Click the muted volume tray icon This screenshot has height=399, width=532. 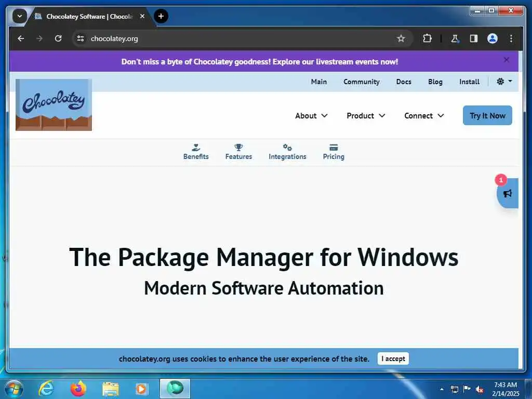point(480,389)
